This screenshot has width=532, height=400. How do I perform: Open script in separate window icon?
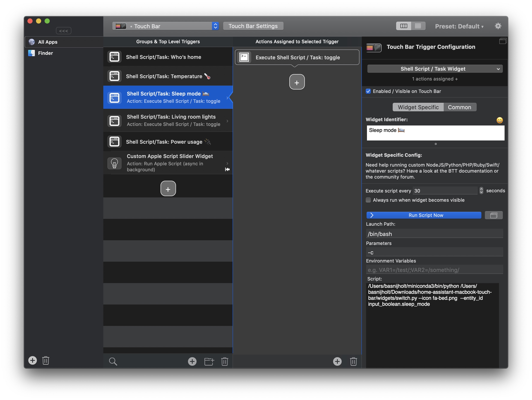493,215
